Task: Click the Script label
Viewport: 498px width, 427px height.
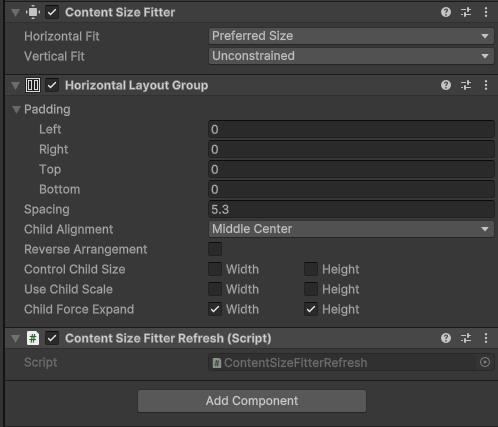Action: [41, 363]
